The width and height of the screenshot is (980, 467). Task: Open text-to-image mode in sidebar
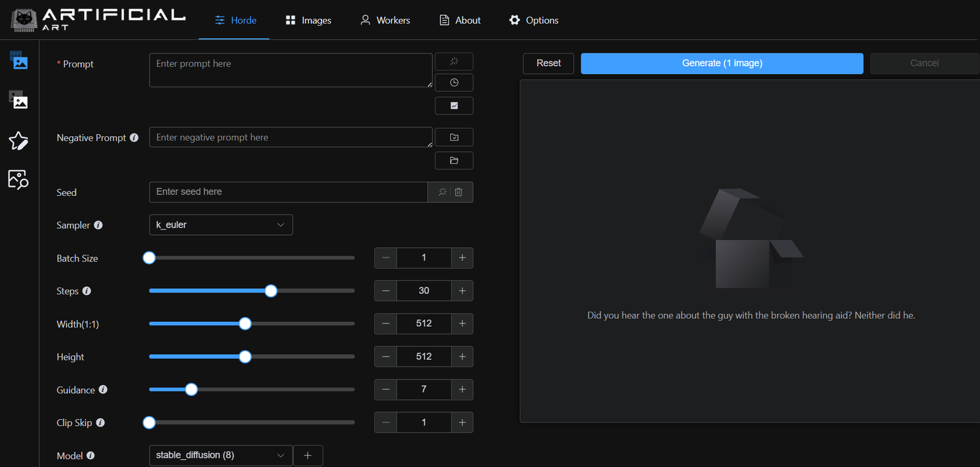point(19,61)
